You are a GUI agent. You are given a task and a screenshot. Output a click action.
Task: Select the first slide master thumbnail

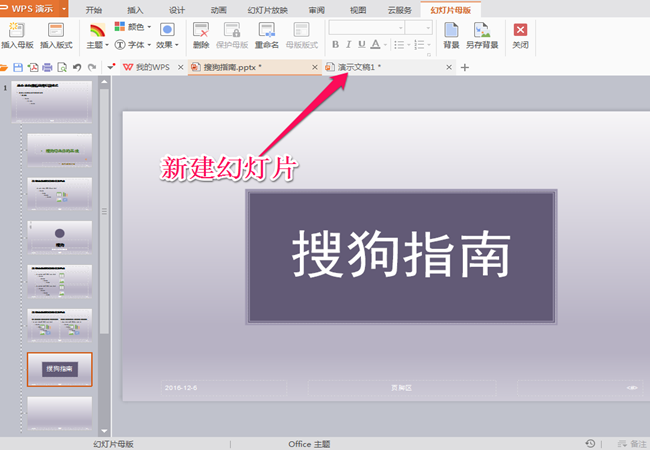51,102
